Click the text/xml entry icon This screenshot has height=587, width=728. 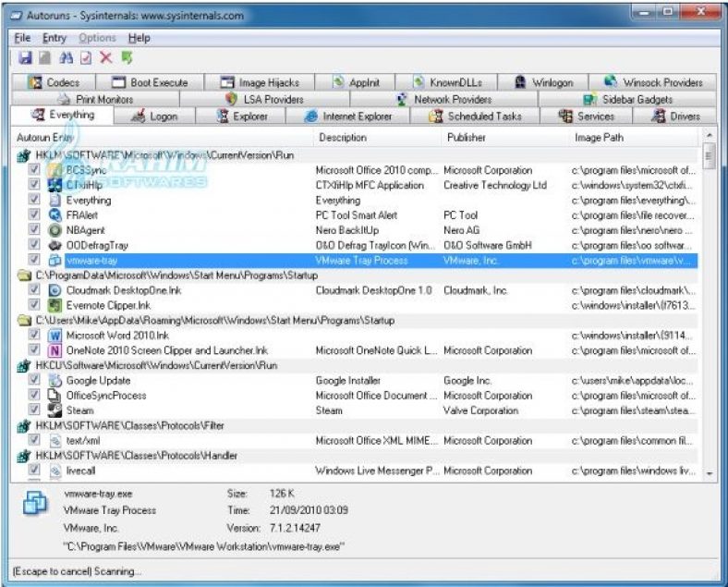[x=55, y=440]
